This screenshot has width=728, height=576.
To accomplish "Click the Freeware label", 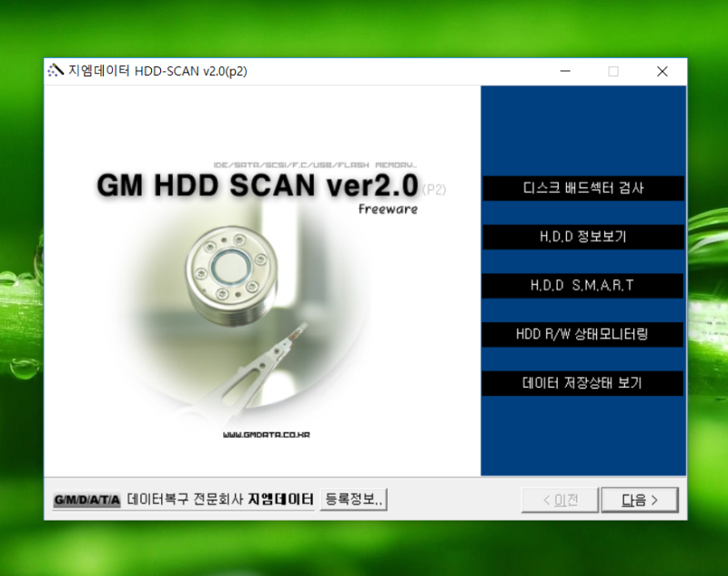I will [389, 209].
